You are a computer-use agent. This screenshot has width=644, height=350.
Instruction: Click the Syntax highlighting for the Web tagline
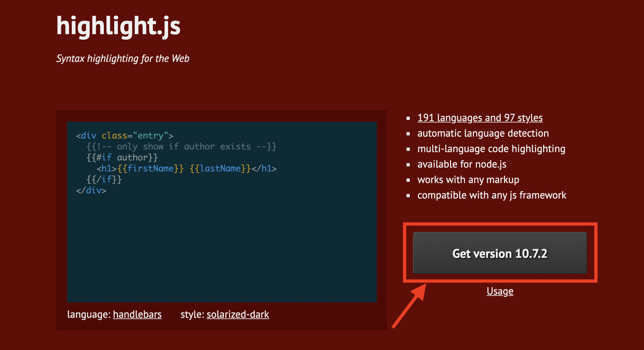(x=123, y=58)
